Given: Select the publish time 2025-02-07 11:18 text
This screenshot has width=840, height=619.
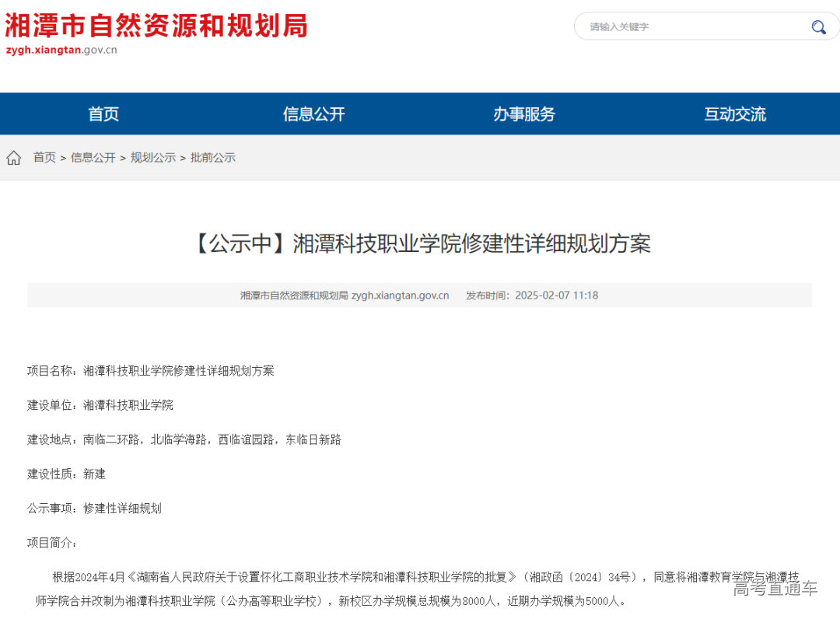Looking at the screenshot, I should 555,296.
